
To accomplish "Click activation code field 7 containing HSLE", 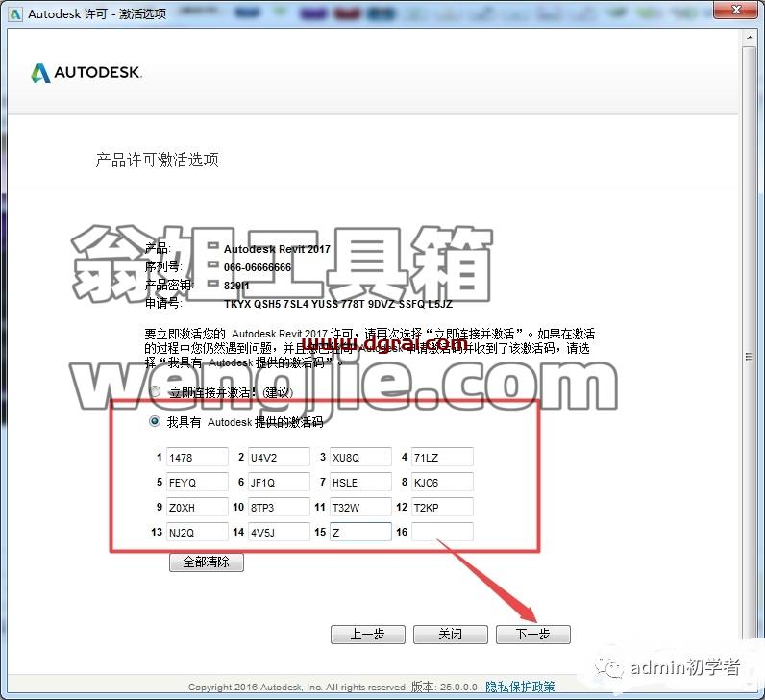I will coord(360,483).
